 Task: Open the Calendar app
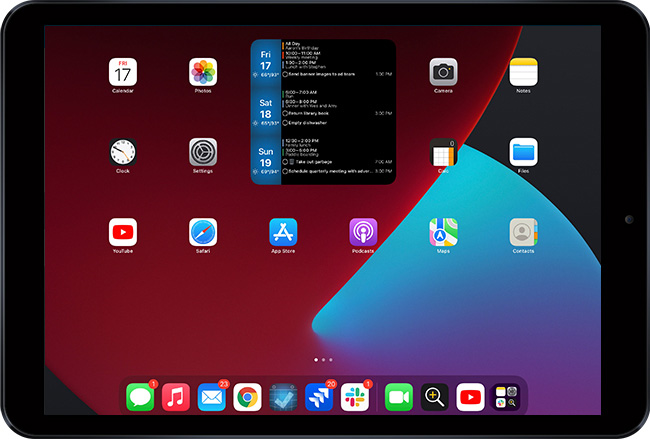pos(123,72)
